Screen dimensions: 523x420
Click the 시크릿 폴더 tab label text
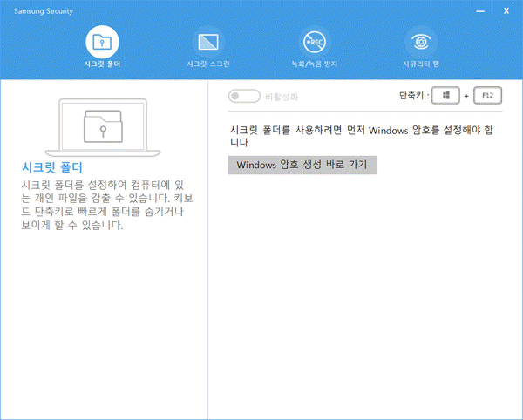click(x=102, y=64)
